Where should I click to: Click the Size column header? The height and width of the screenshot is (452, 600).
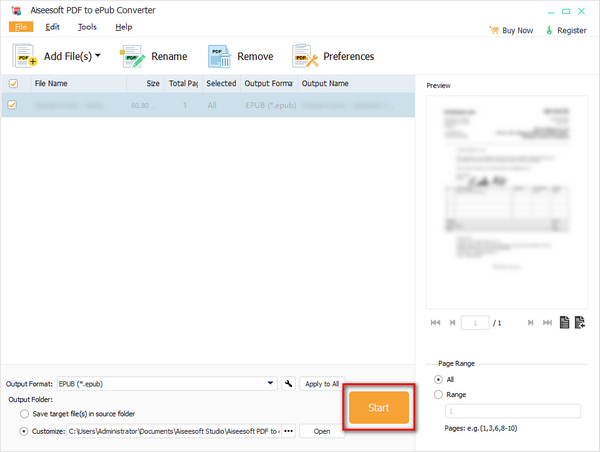pos(146,83)
